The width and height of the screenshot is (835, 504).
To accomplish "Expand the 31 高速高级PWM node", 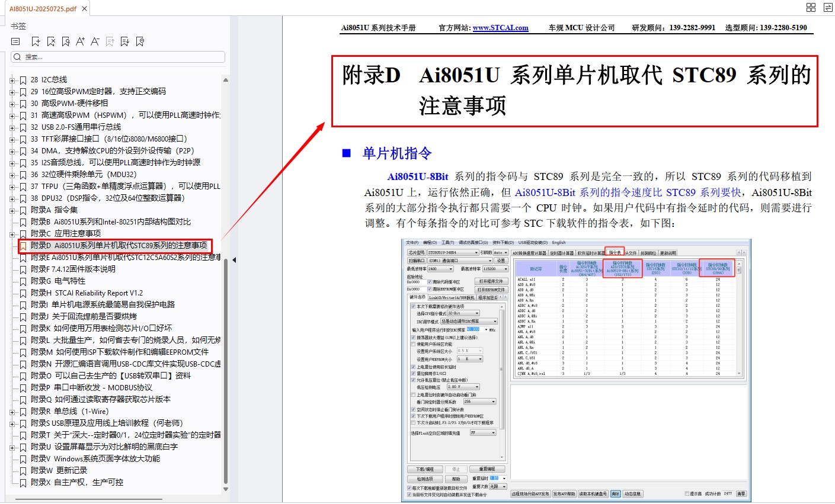I will tap(12, 115).
